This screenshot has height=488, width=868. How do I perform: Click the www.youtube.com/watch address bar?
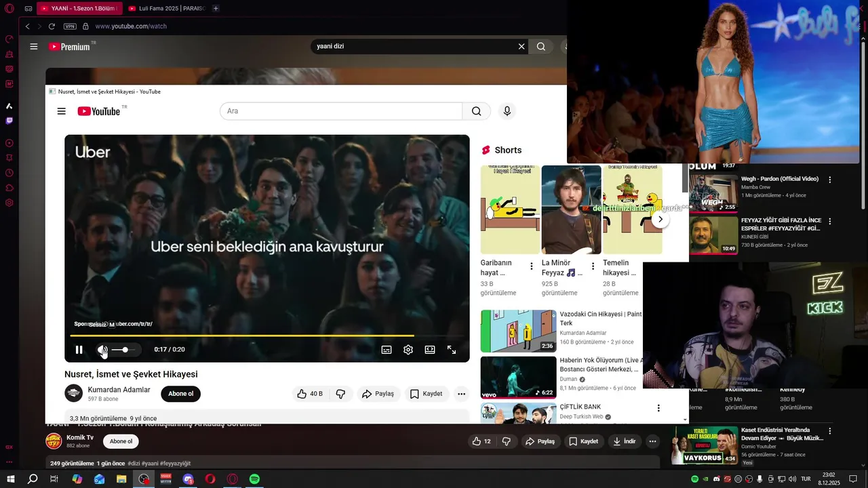pos(131,26)
